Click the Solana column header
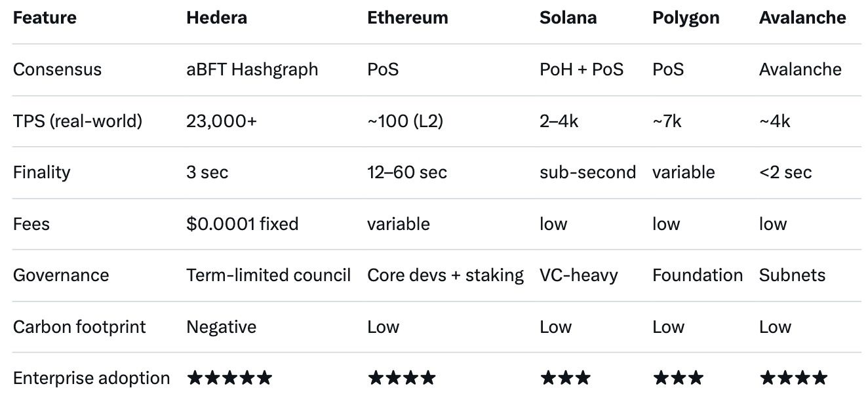This screenshot has width=868, height=405. point(568,18)
